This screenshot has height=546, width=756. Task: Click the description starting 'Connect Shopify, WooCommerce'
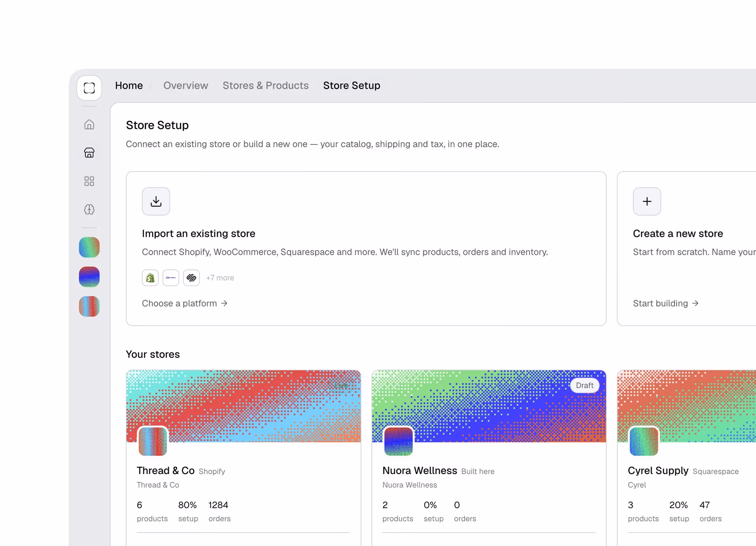pos(345,252)
